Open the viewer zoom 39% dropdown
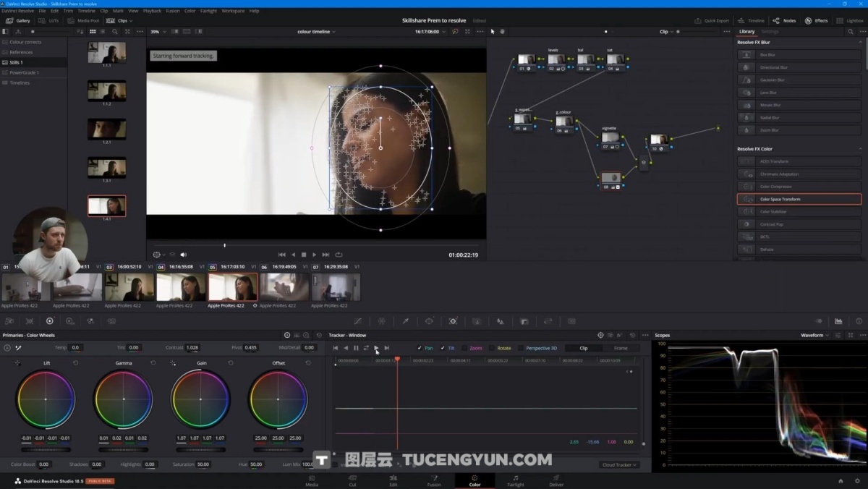The height and width of the screenshot is (489, 868). [157, 32]
